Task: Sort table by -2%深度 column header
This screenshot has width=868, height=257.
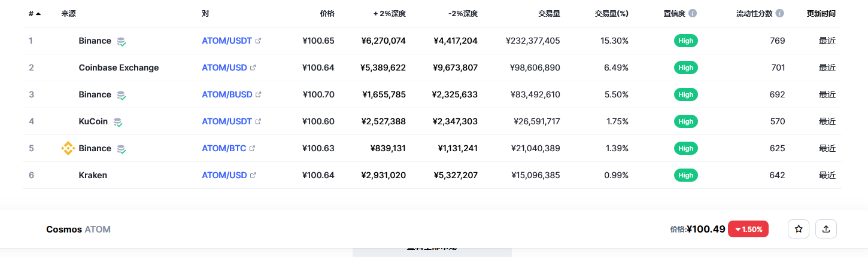Action: (x=463, y=13)
